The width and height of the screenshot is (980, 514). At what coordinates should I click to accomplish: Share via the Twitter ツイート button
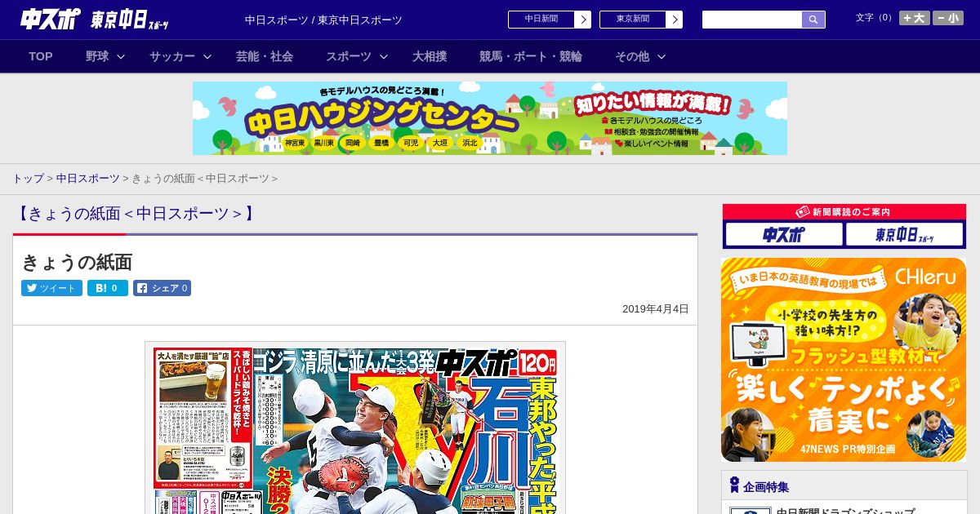pos(51,288)
